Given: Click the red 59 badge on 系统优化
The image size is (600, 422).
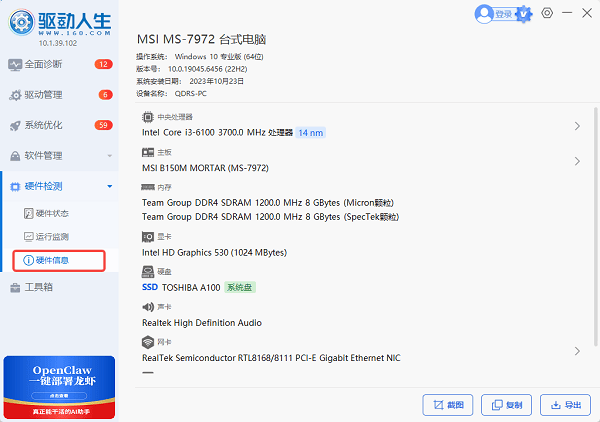Looking at the screenshot, I should (104, 125).
